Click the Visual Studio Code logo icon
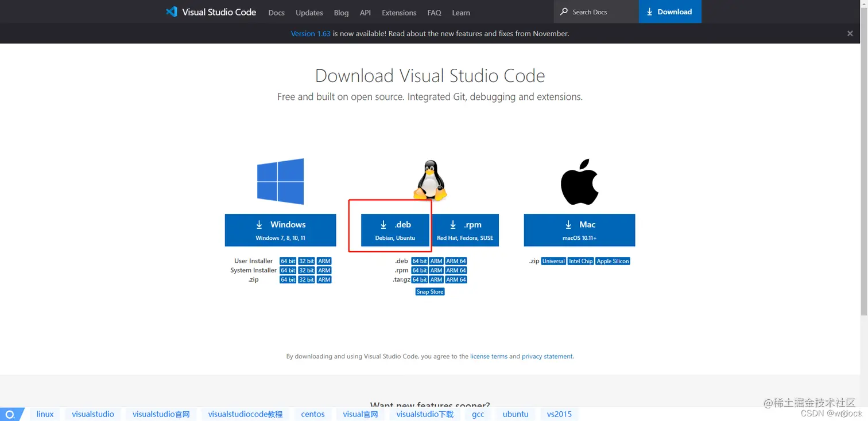This screenshot has width=868, height=421. point(171,11)
